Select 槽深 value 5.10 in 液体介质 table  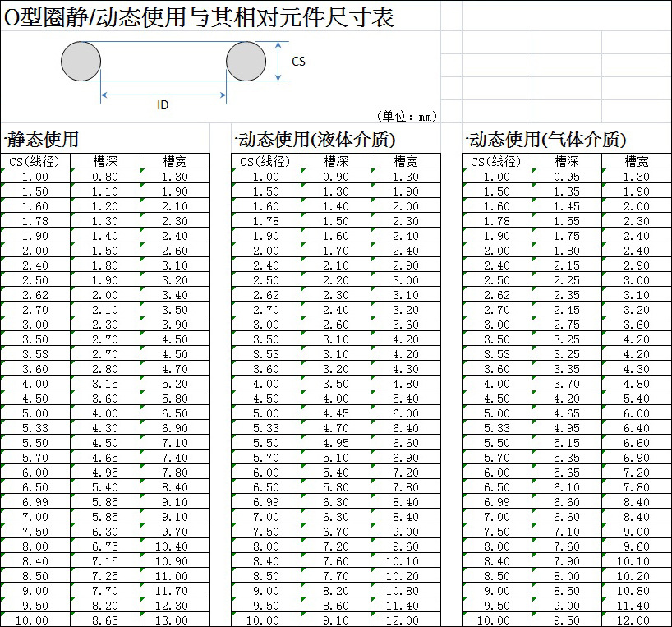[x=336, y=458]
